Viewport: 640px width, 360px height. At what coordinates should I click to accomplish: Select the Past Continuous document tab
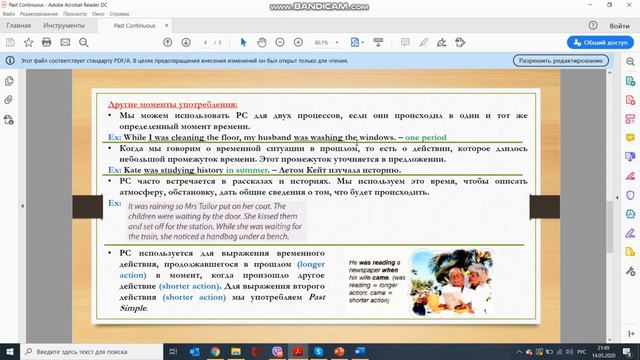[x=135, y=26]
